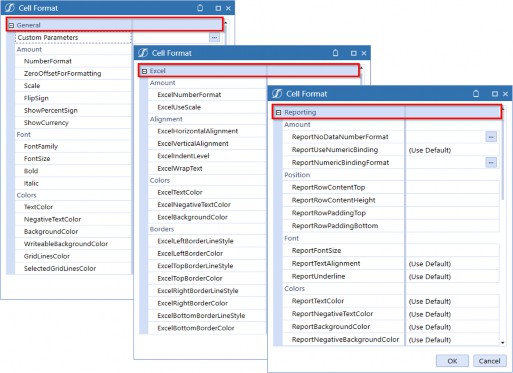
Task: Select the ReportRowPaddingTop property
Action: pos(329,213)
